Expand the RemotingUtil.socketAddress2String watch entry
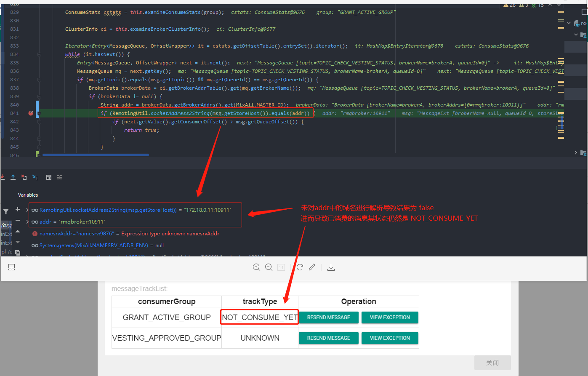 click(28, 209)
